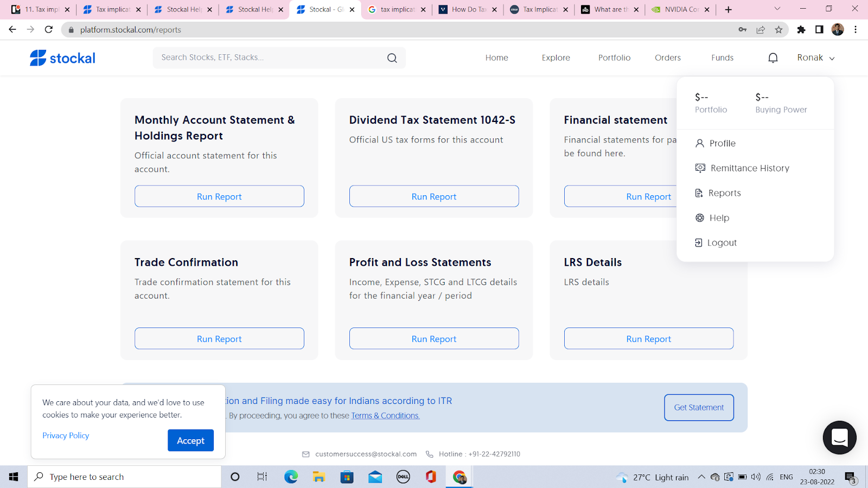
Task: Go to the Home navigation item
Action: [497, 57]
